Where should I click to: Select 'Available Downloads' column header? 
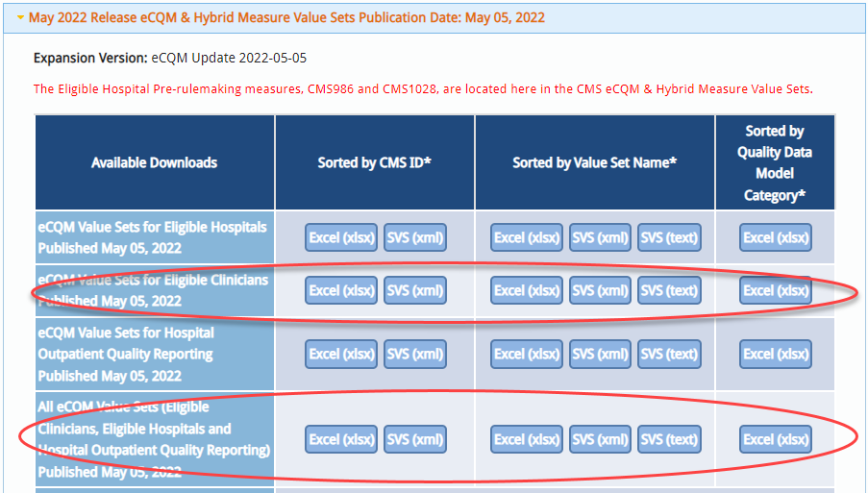(155, 162)
